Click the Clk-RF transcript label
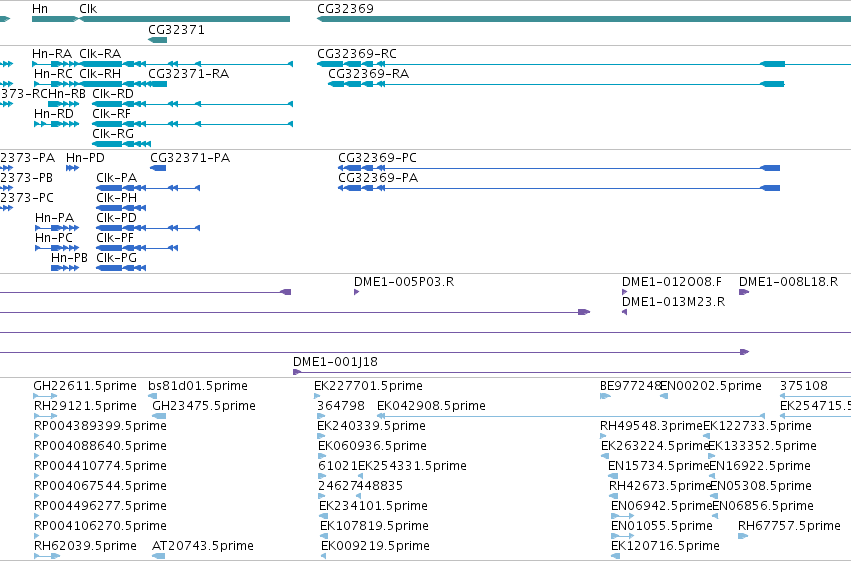Screen dimensions: 851x561 coord(111,114)
